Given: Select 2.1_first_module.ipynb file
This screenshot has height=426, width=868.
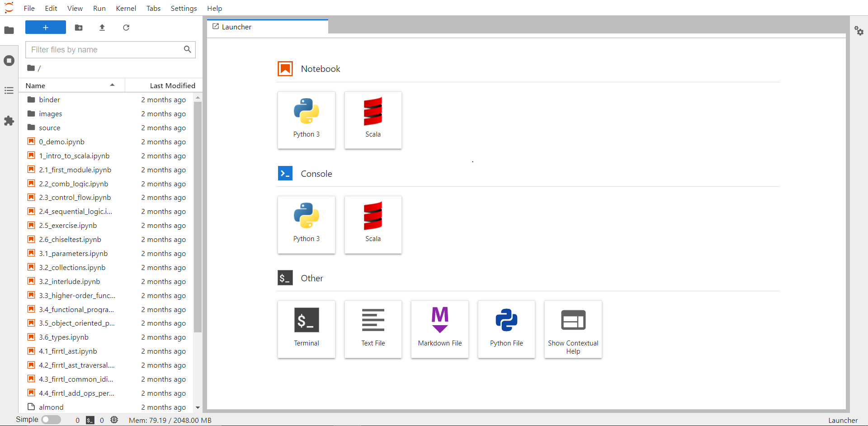Looking at the screenshot, I should point(106,170).
